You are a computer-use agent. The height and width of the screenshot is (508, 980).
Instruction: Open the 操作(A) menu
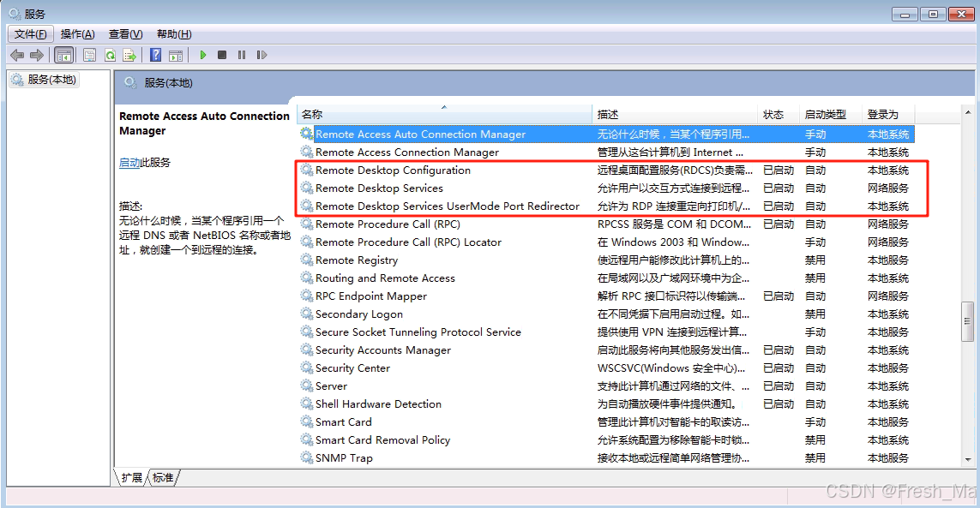click(77, 33)
